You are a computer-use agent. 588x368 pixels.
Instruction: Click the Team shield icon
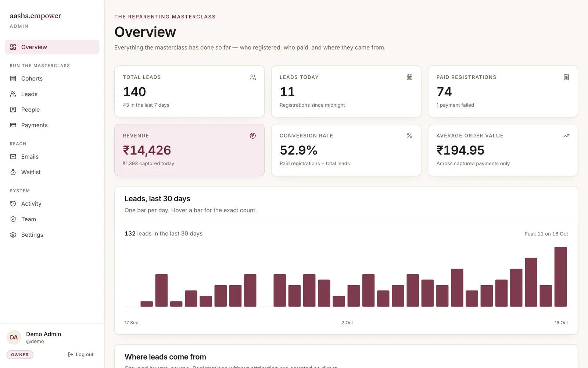[13, 219]
